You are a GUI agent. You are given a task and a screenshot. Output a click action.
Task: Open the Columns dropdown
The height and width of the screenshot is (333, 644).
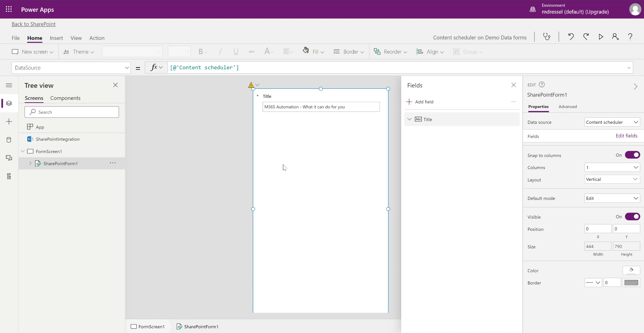[x=612, y=167]
